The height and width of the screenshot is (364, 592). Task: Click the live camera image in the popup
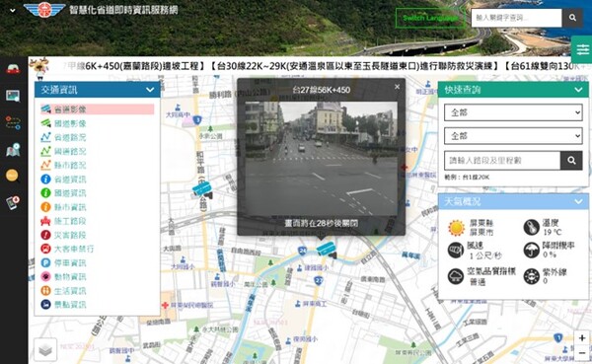pyautogui.click(x=322, y=159)
